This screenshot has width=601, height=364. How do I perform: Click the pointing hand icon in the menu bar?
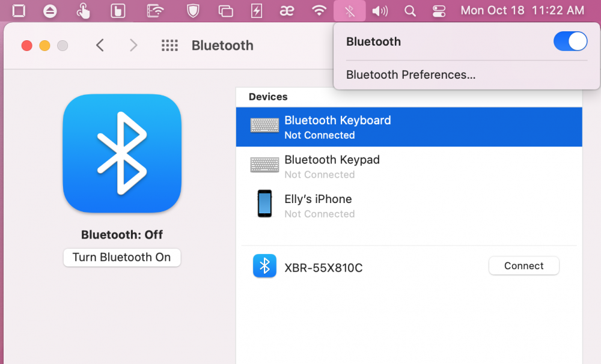click(83, 11)
